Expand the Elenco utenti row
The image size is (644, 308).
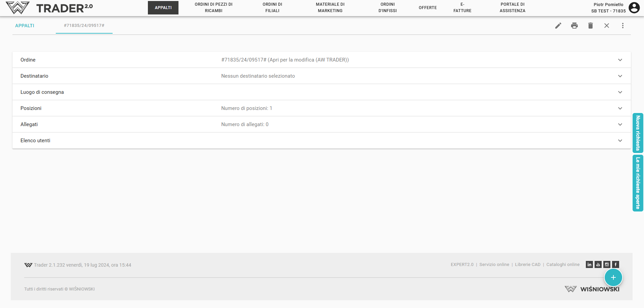coord(620,141)
